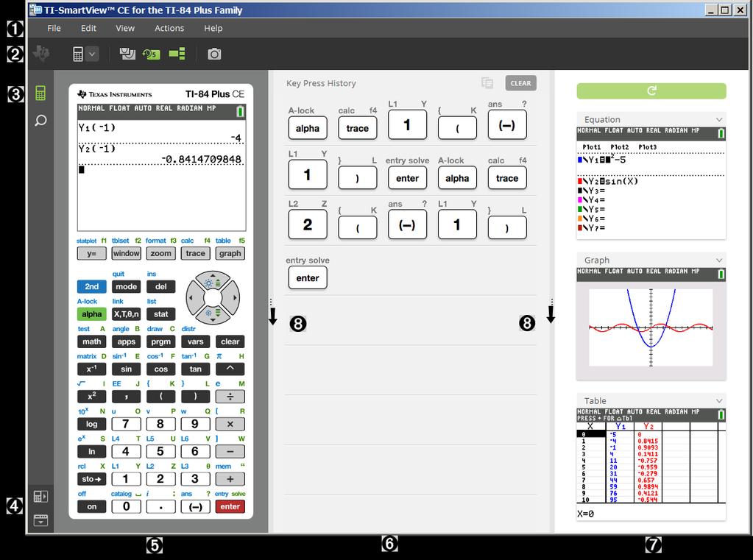Click the green alpha key on the keypad
Image resolution: width=753 pixels, height=560 pixels.
pyautogui.click(x=92, y=313)
